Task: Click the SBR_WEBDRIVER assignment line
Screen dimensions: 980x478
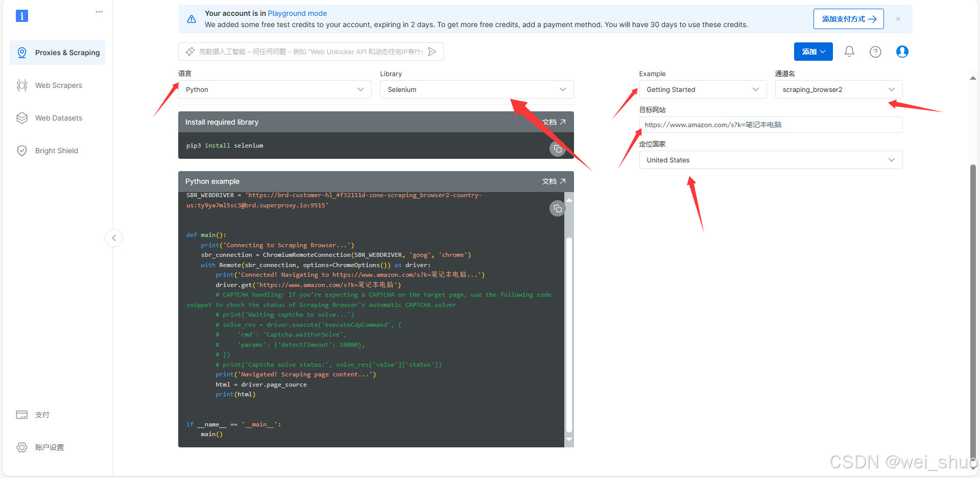Action: point(334,200)
